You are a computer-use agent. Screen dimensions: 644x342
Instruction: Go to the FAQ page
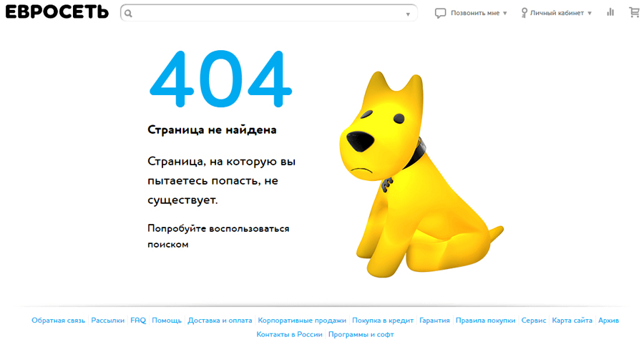coord(138,321)
